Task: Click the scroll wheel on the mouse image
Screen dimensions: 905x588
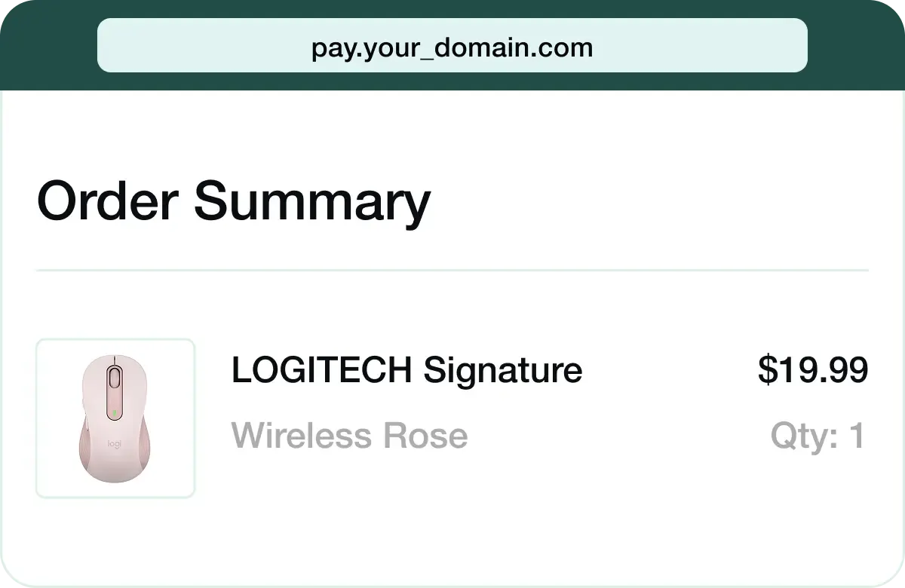Action: pos(115,377)
